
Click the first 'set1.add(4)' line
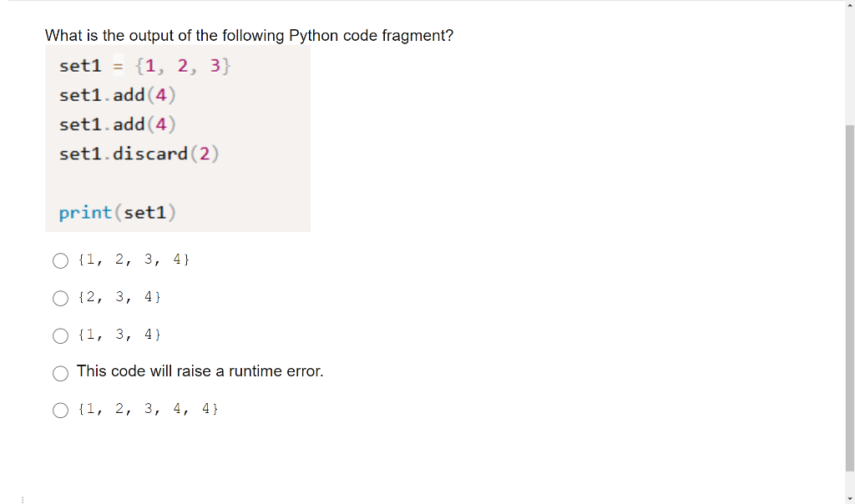click(x=117, y=94)
